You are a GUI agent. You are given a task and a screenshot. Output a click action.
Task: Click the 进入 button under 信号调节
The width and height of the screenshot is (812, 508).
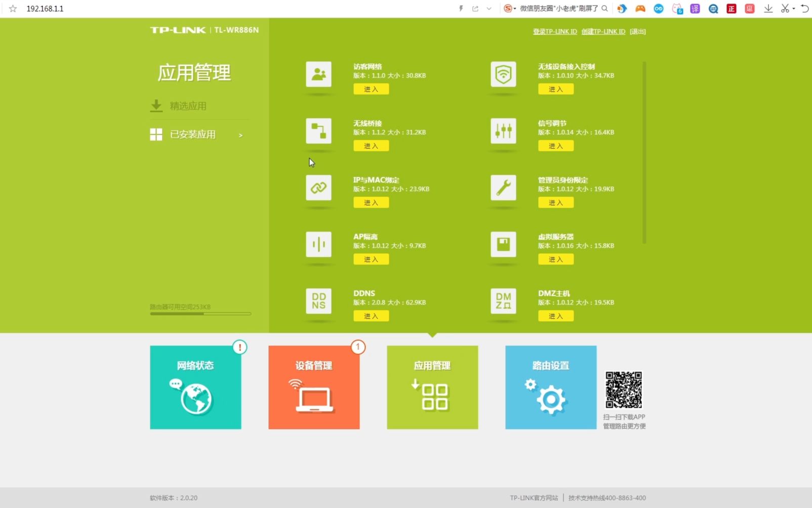(x=556, y=146)
